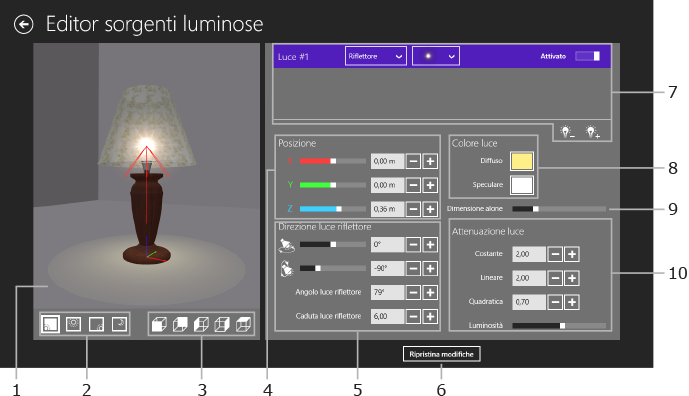Select the dark-room lighting preview icon
This screenshot has height=396, width=689.
96,324
